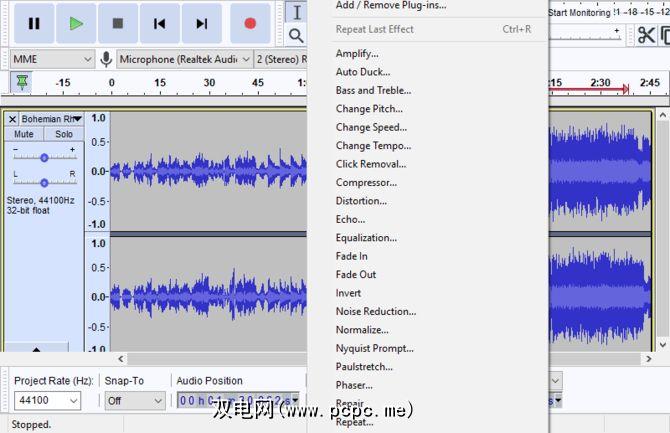Click the scissors Cut icon

(x=646, y=36)
